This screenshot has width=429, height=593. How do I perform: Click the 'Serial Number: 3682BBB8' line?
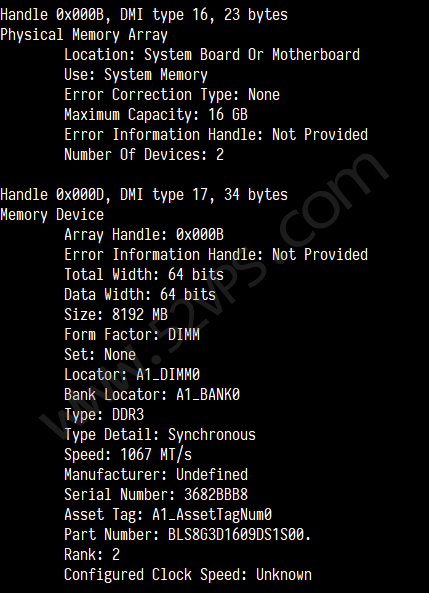[x=156, y=495]
